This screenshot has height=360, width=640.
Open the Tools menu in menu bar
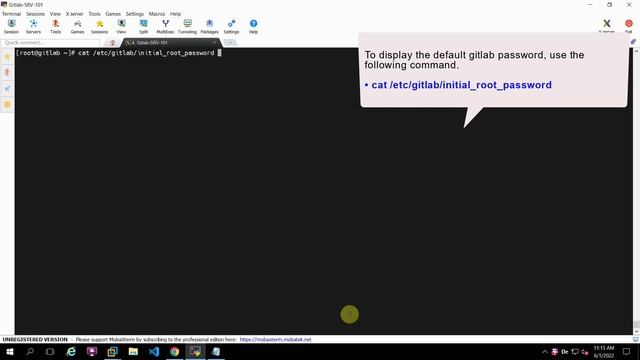[94, 14]
